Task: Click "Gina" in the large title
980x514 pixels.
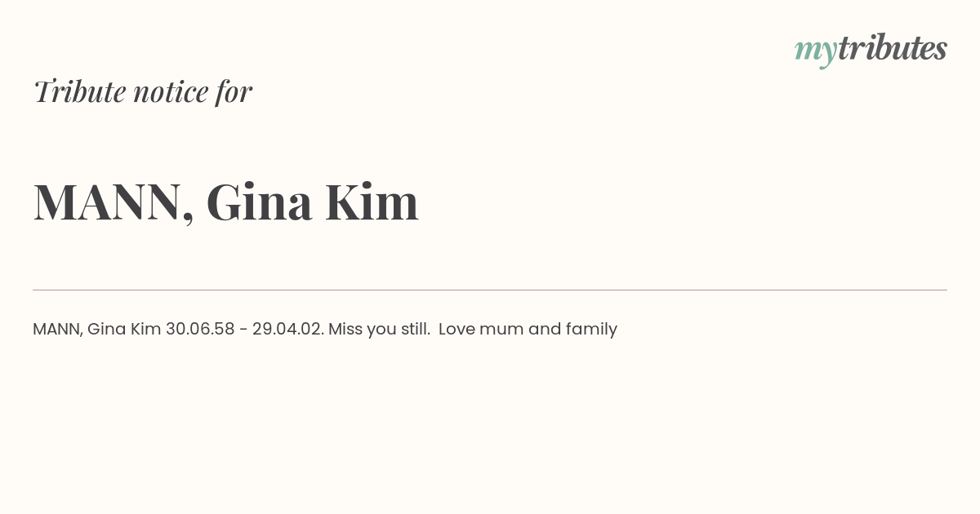Action: click(x=259, y=202)
